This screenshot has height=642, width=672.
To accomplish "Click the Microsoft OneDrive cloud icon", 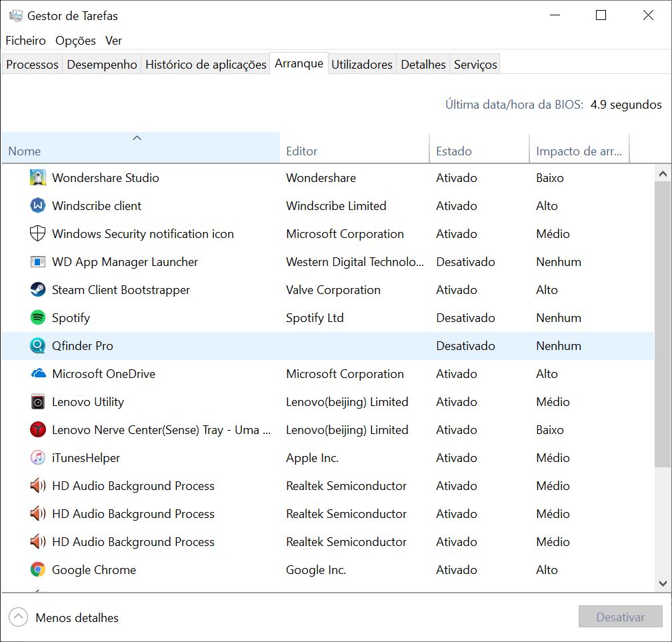I will (38, 374).
